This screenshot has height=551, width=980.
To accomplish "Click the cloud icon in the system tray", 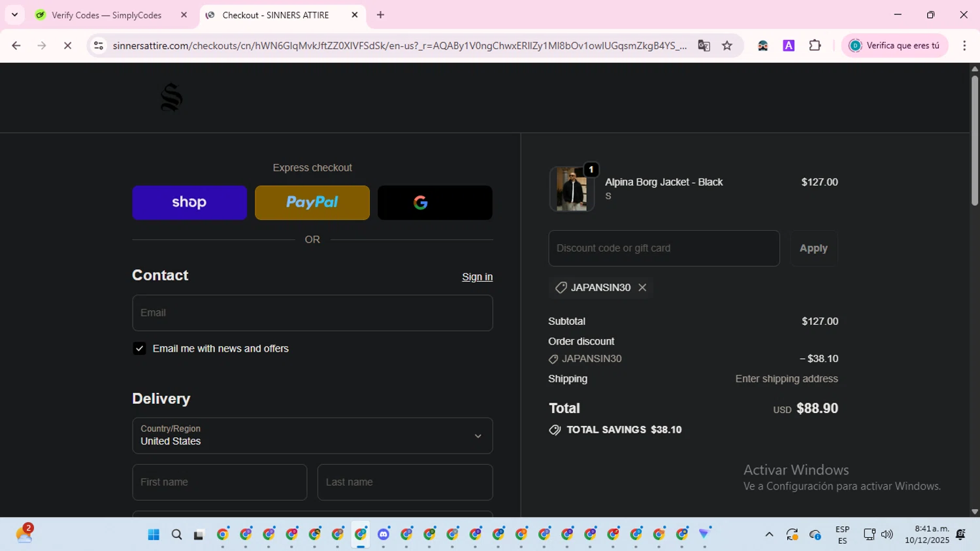I will [815, 535].
